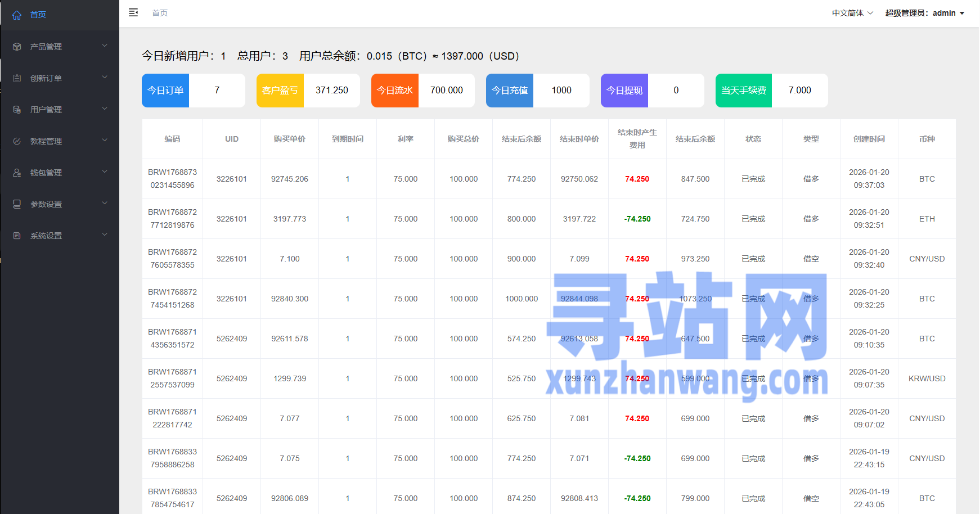Image resolution: width=980 pixels, height=514 pixels.
Task: Click the home icon in sidebar
Action: (x=17, y=15)
